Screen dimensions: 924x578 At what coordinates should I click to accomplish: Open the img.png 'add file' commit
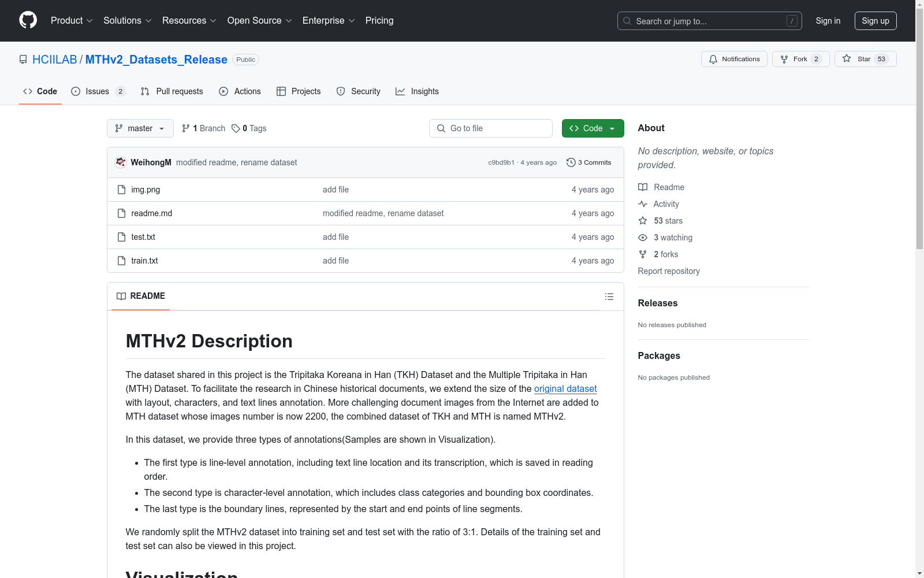336,190
